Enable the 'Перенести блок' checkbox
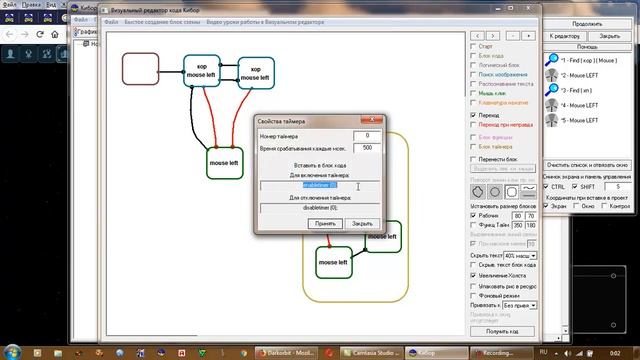 tap(473, 159)
